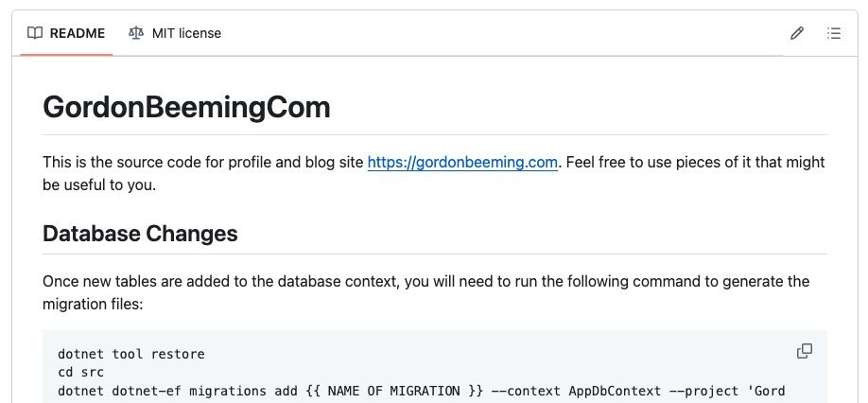
Task: Click the 'cd src' code line
Action: pyautogui.click(x=81, y=373)
